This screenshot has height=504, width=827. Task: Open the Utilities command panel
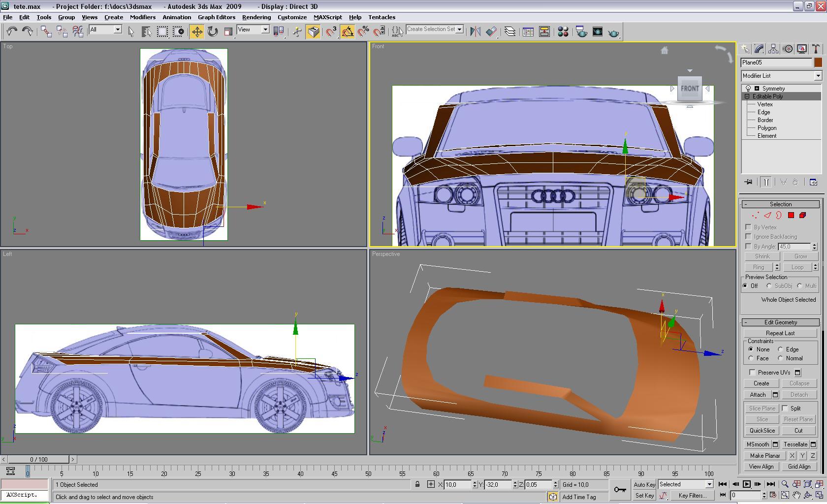point(816,49)
